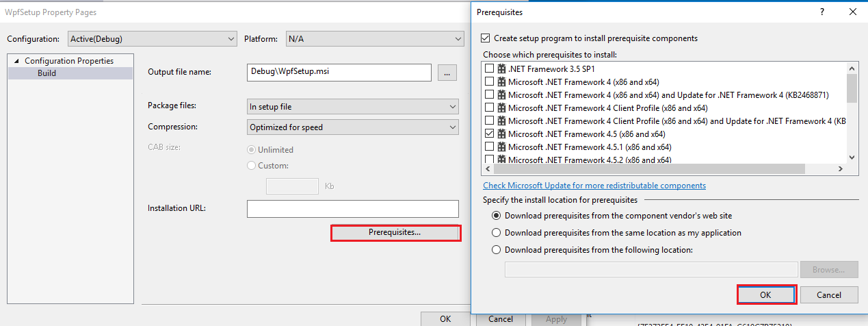This screenshot has height=326, width=868.
Task: Collapse the Configuration Properties node
Action: [17, 61]
